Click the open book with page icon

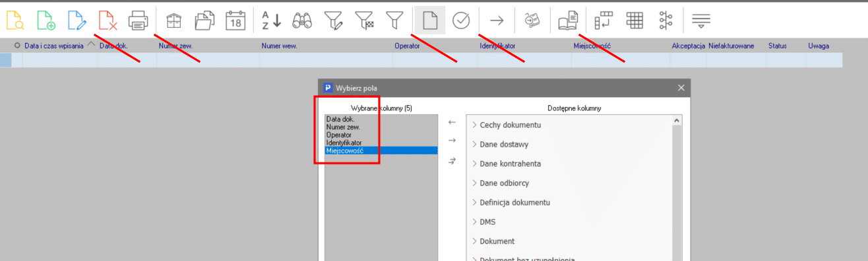[x=567, y=20]
